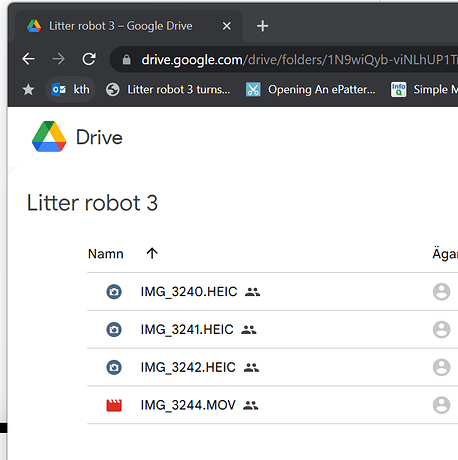Screen dimensions: 458x460
Task: Sort files by the Namn column header
Action: (x=106, y=254)
